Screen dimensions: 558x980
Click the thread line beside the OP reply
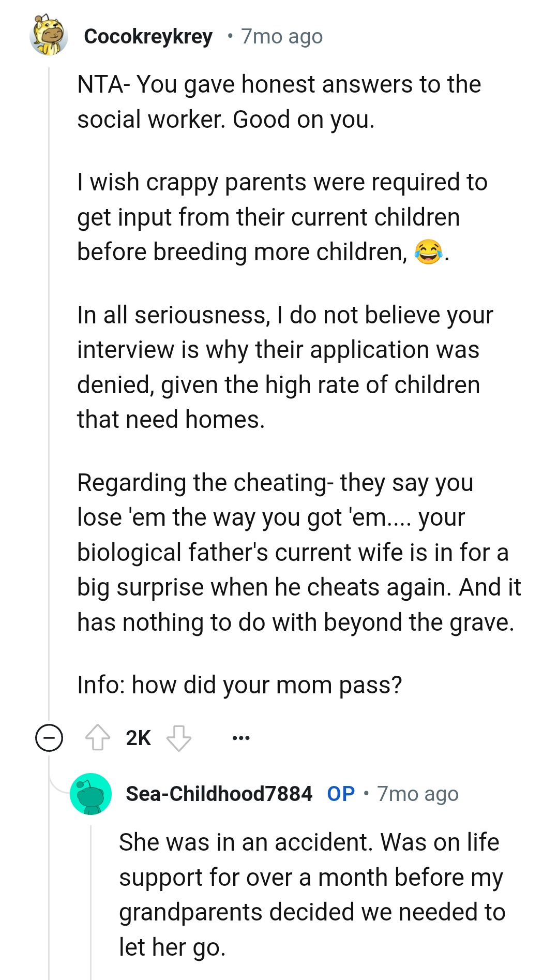pyautogui.click(x=91, y=900)
